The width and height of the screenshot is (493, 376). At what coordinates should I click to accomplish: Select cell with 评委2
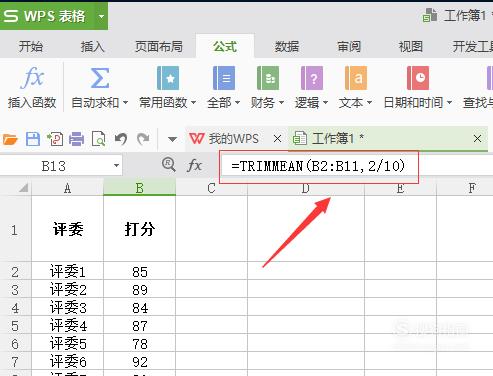(x=67, y=289)
